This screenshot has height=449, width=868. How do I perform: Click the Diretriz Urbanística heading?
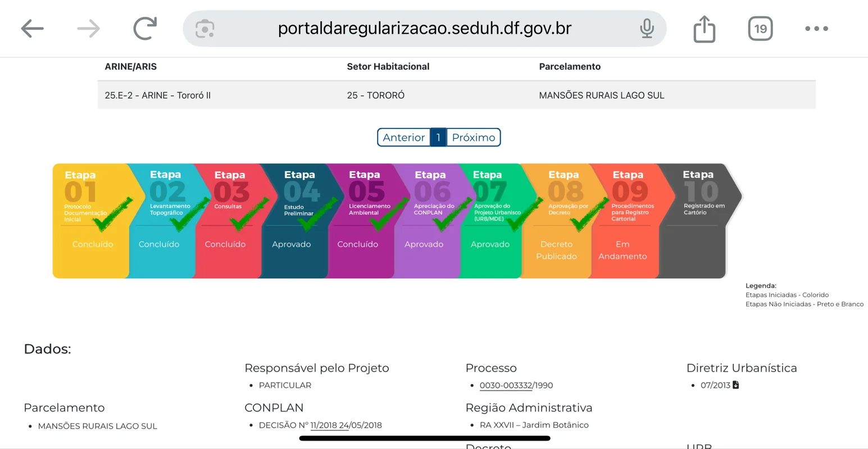click(x=742, y=368)
